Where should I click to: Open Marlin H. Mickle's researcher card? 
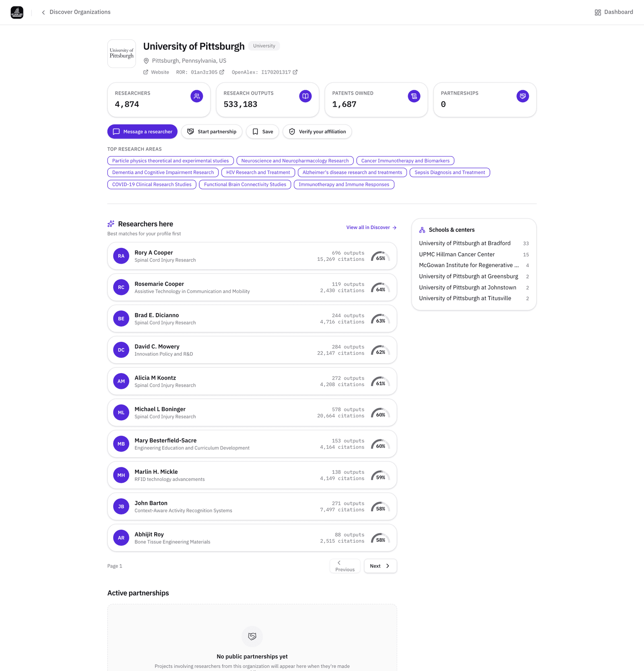pyautogui.click(x=252, y=475)
